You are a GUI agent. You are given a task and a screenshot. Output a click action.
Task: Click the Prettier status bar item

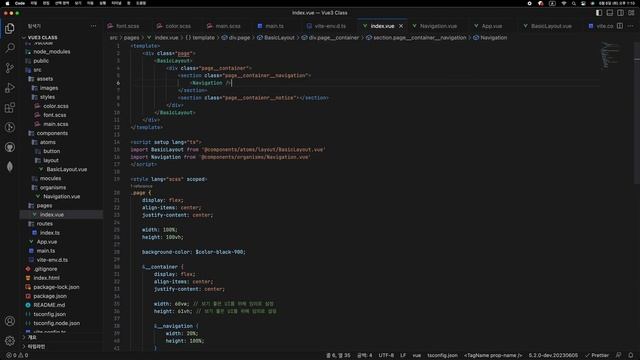pyautogui.click(x=597, y=355)
